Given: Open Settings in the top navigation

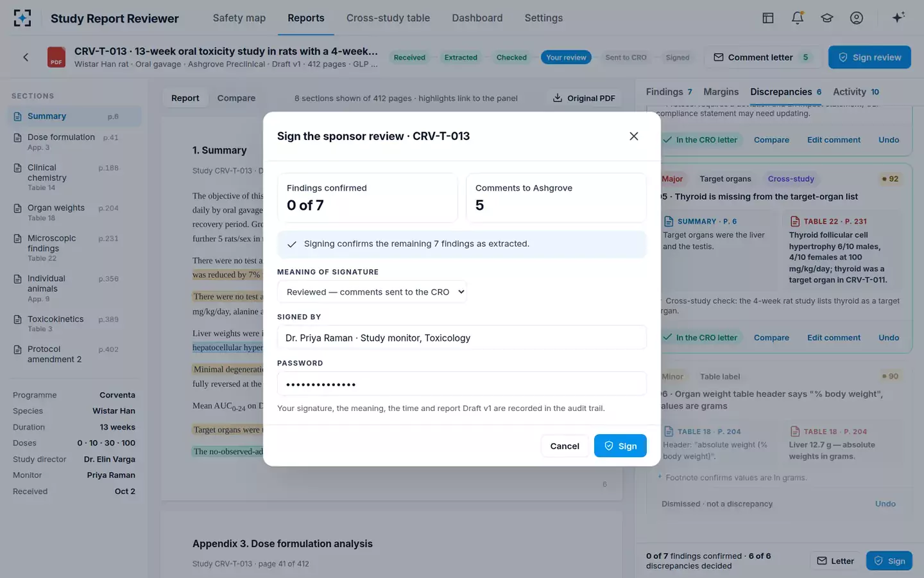Looking at the screenshot, I should tap(543, 18).
